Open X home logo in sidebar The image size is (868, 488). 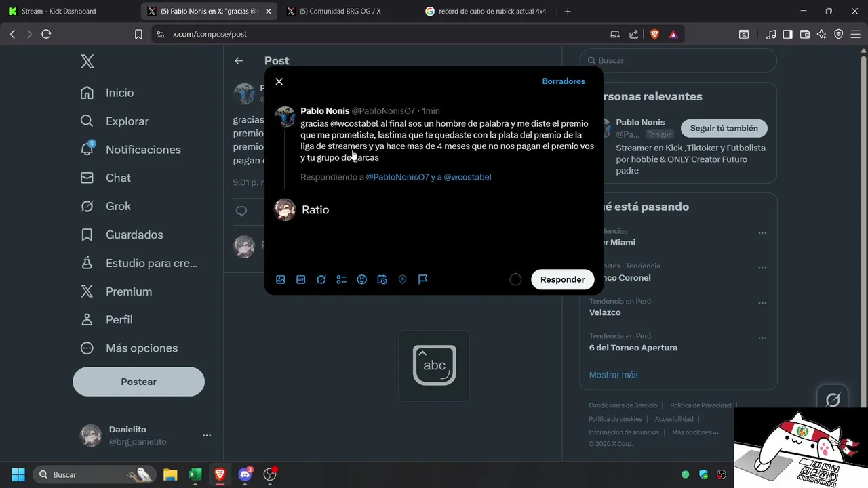[x=87, y=62]
